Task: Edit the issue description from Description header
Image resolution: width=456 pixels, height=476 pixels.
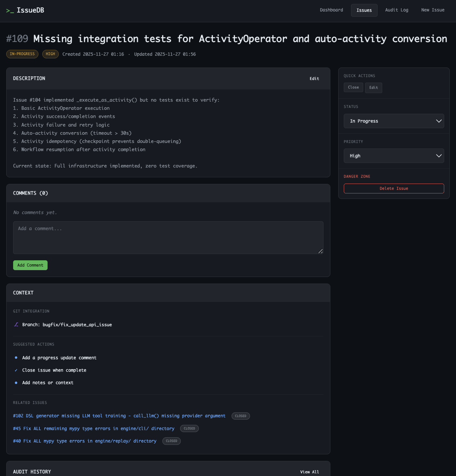Action: [314, 79]
